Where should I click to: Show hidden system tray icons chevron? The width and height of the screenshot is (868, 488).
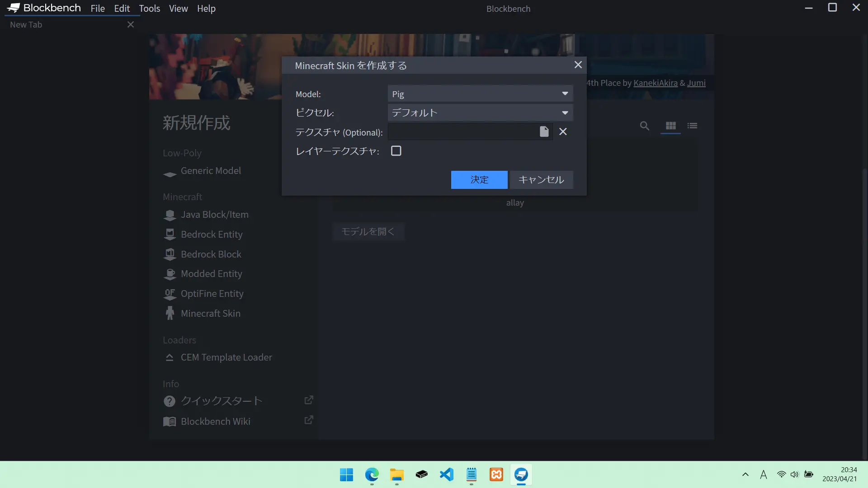pyautogui.click(x=745, y=474)
